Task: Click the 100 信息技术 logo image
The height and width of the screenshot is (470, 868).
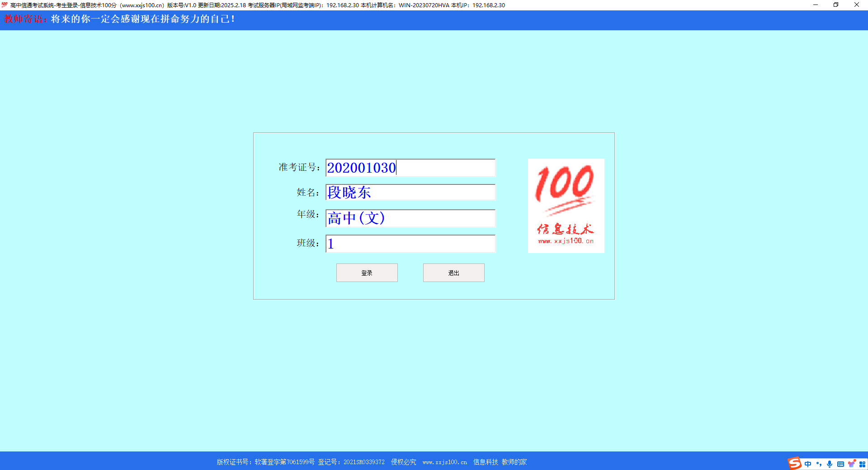Action: [x=566, y=206]
